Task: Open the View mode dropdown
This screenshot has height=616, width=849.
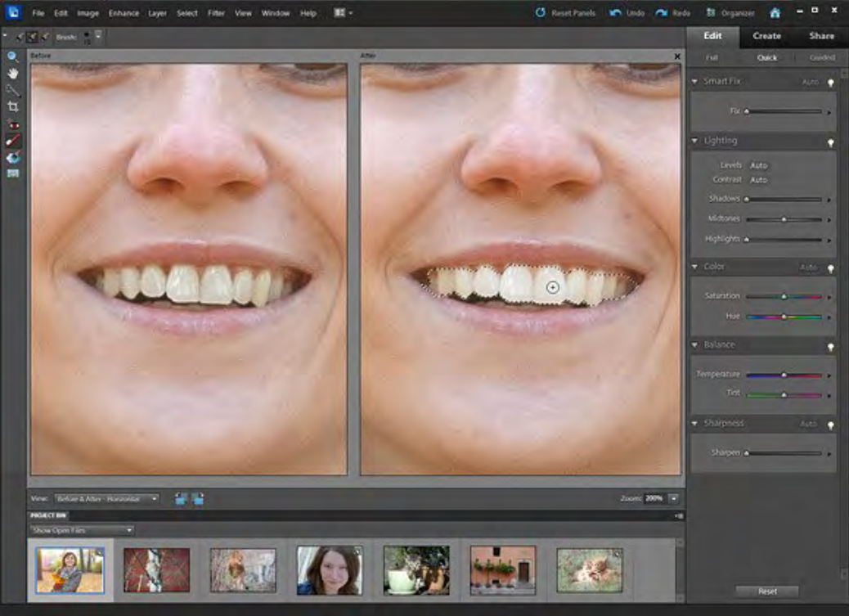Action: pyautogui.click(x=106, y=498)
